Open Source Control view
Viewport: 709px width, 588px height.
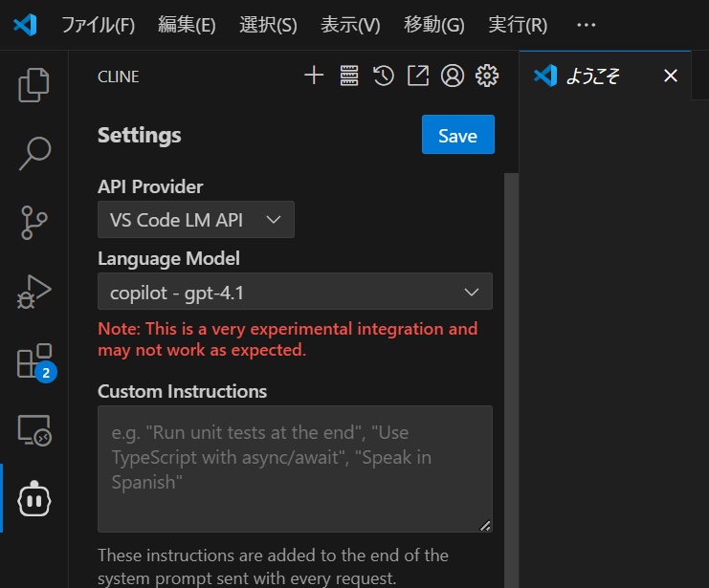[33, 223]
